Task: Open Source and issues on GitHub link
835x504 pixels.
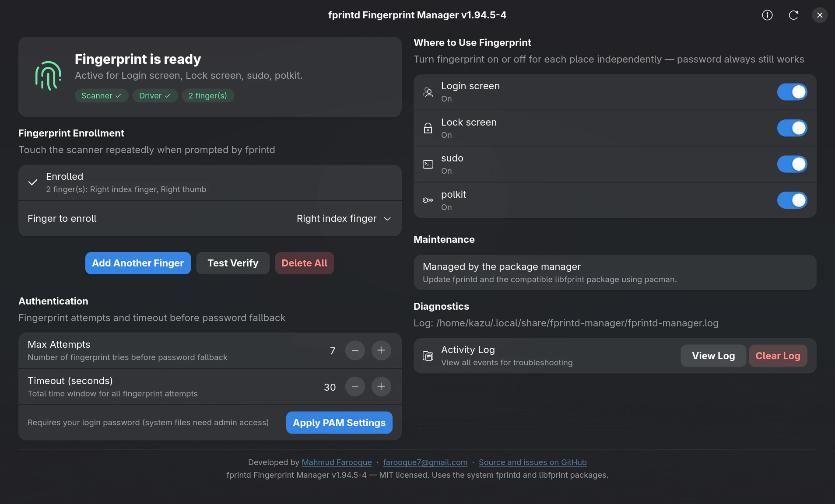Action: pyautogui.click(x=533, y=462)
